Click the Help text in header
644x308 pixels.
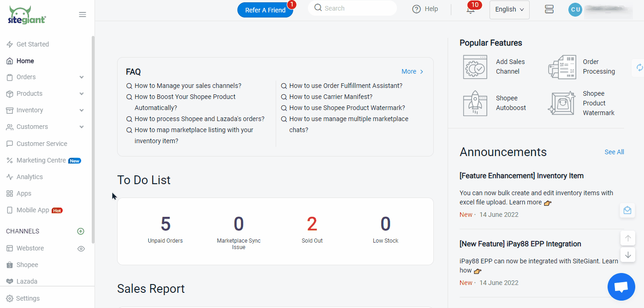click(431, 9)
